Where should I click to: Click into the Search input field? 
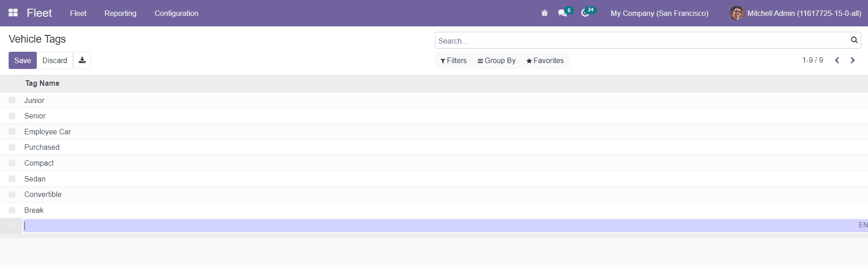point(639,41)
